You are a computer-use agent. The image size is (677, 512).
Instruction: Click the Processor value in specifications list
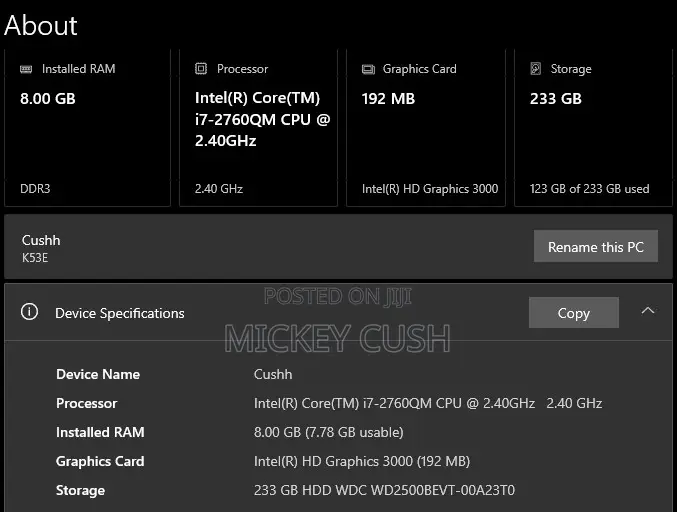428,403
